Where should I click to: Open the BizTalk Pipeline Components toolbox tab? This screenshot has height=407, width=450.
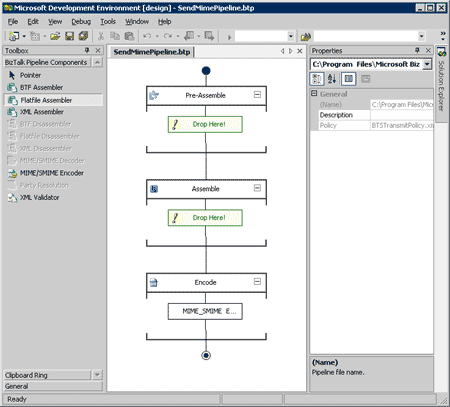tap(47, 62)
